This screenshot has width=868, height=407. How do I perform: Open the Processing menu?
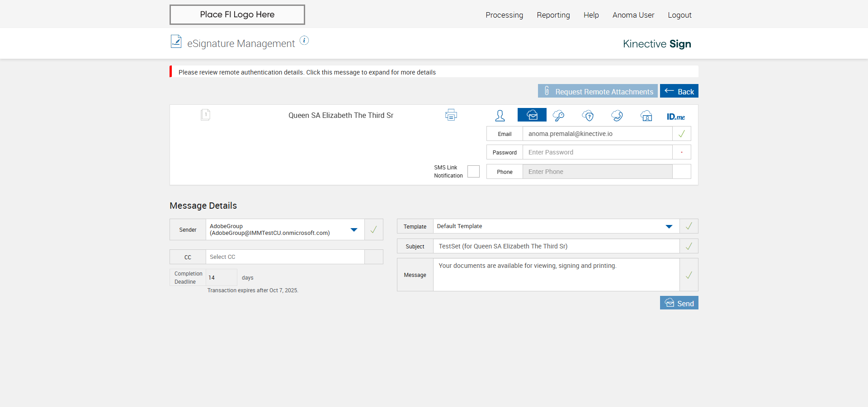coord(504,15)
